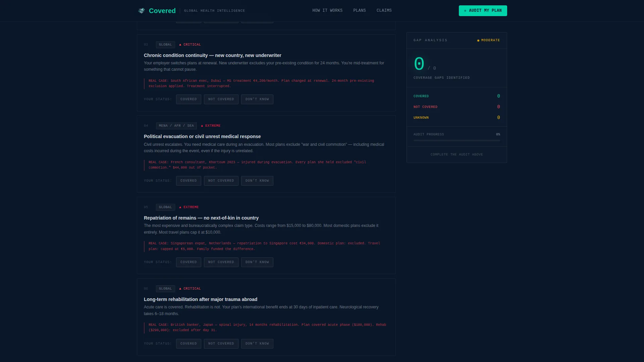Screen dimensions: 644x362
Task: Mark Chronic condition continuity as Not Covered
Action: [x=221, y=99]
